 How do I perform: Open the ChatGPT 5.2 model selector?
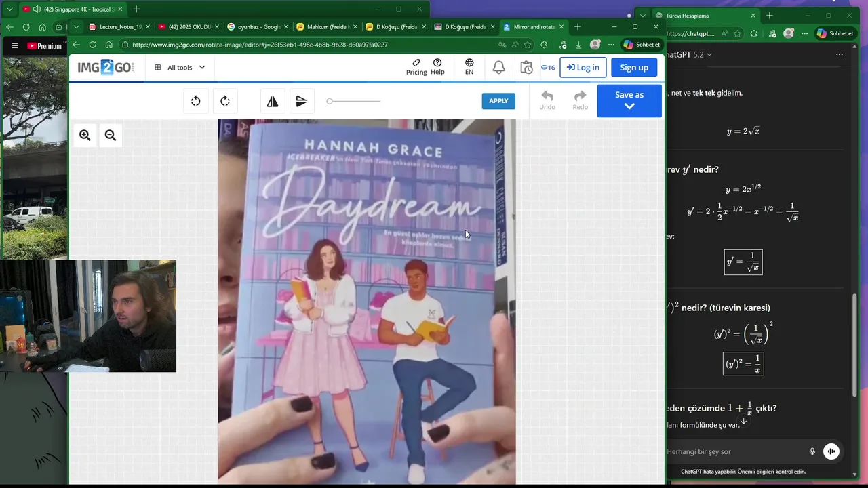[x=689, y=54]
